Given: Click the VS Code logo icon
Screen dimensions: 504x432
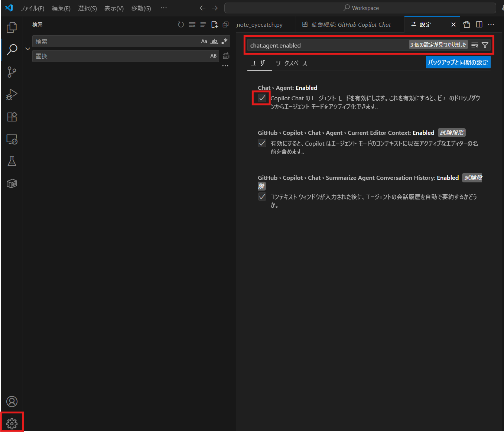Looking at the screenshot, I should [x=9, y=8].
